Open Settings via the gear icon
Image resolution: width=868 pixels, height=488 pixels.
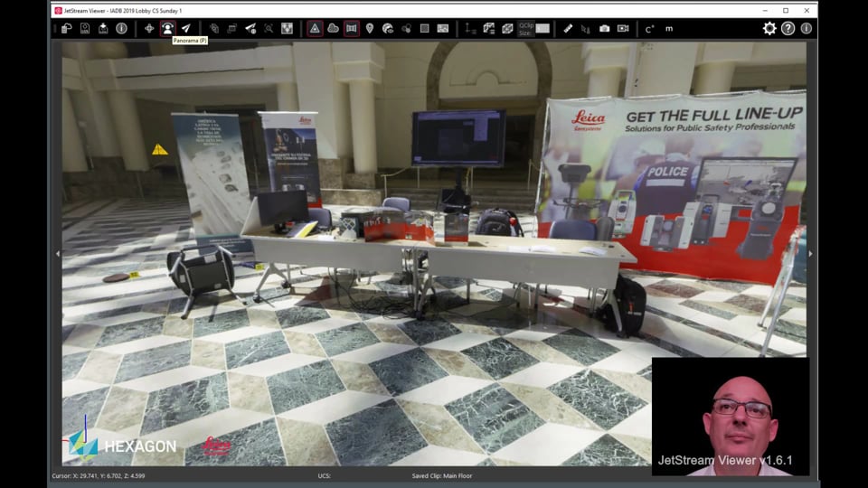point(769,28)
